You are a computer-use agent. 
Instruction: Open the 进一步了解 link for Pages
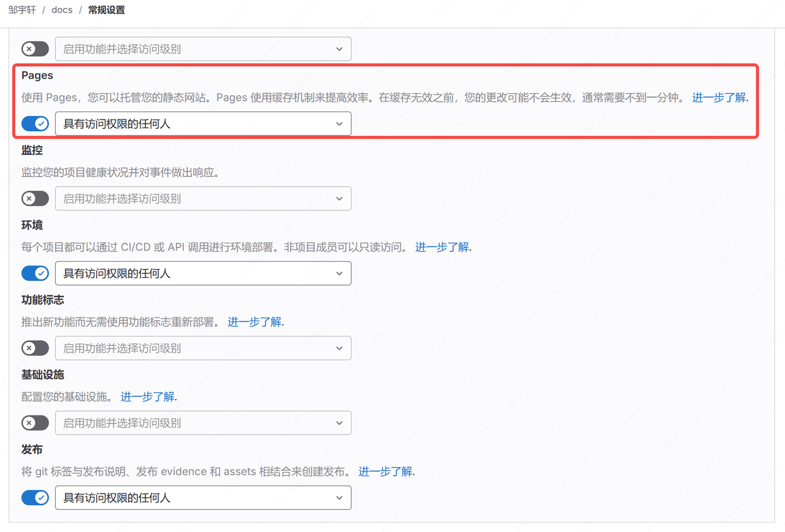click(719, 97)
